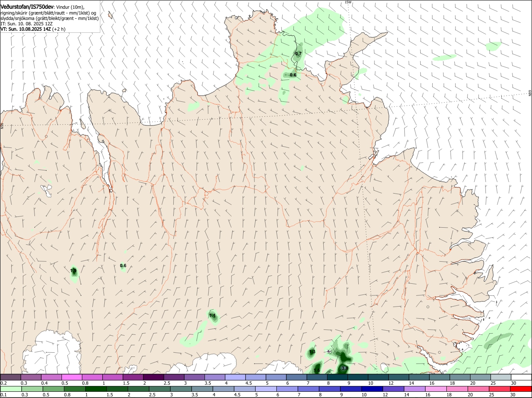The width and height of the screenshot is (532, 398).
Task: Click the 'IT: Sun. 10. 08. 2025 12Z' line
Action: click(x=26, y=24)
